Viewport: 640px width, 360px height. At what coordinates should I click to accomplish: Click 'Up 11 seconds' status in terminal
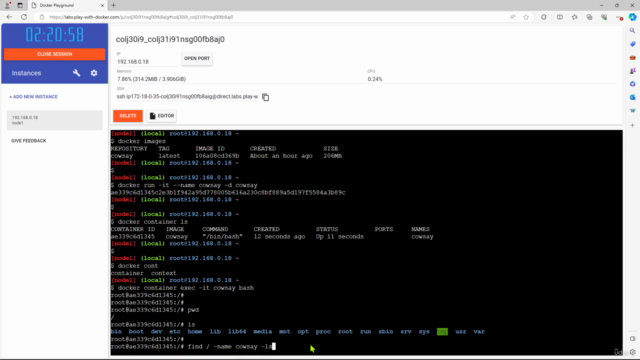(340, 237)
